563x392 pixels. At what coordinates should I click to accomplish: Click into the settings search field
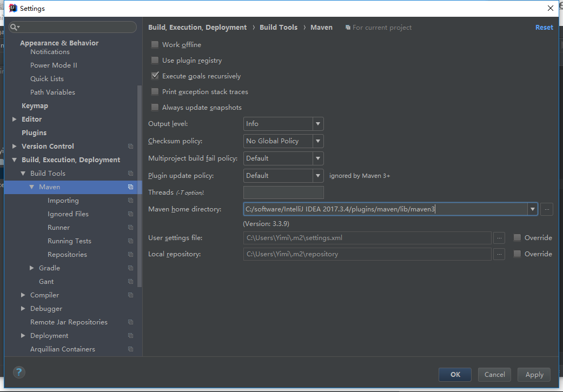[73, 27]
